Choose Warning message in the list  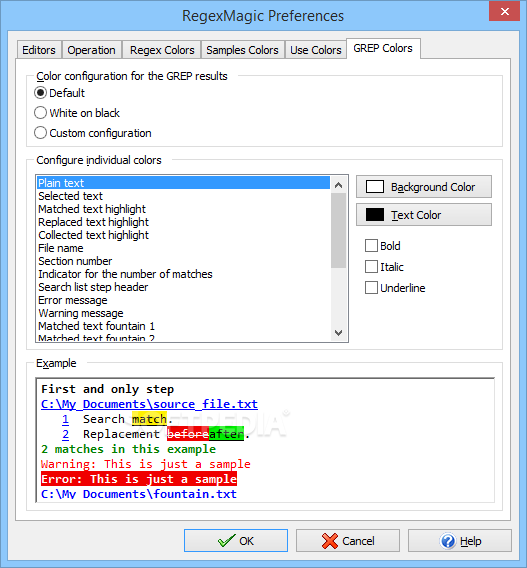[183, 313]
